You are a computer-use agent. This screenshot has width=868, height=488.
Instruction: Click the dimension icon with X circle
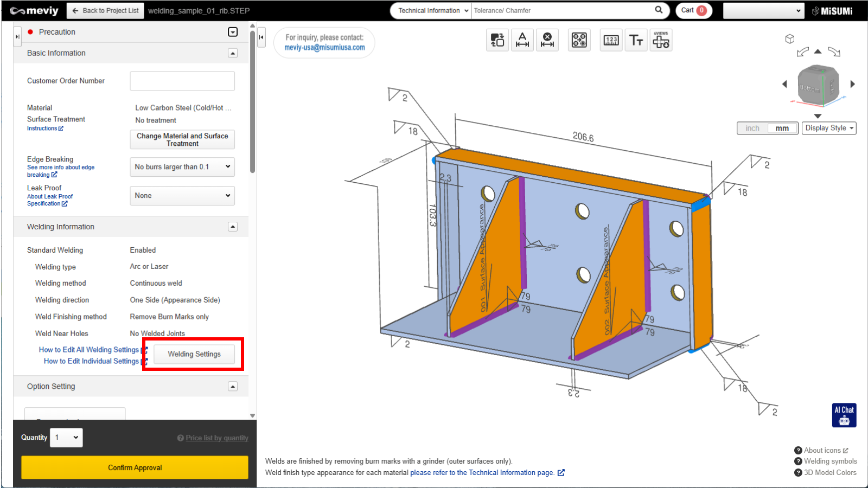pyautogui.click(x=547, y=40)
